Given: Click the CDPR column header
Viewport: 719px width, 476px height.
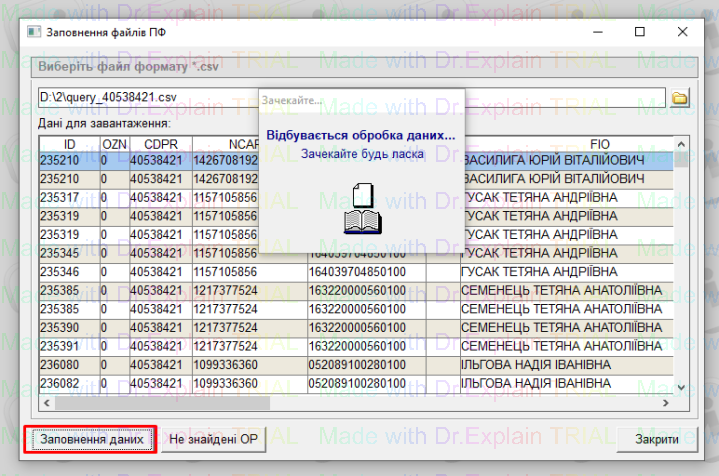Looking at the screenshot, I should [x=159, y=144].
